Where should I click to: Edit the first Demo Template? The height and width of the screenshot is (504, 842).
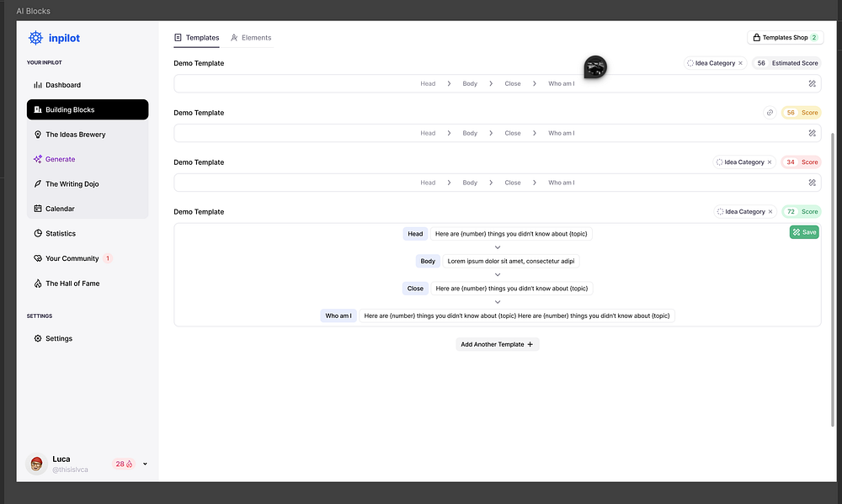coord(812,83)
